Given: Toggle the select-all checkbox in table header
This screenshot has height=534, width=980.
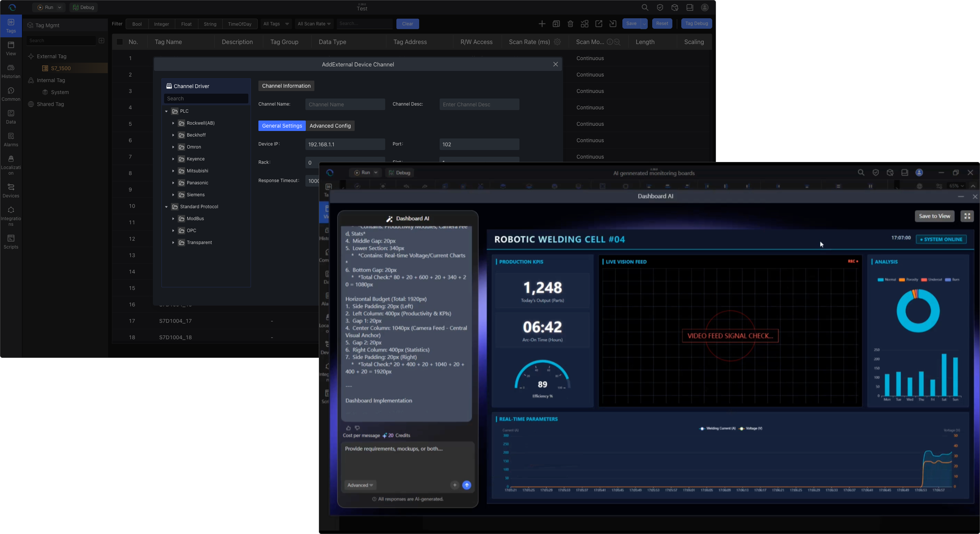Looking at the screenshot, I should (x=120, y=42).
